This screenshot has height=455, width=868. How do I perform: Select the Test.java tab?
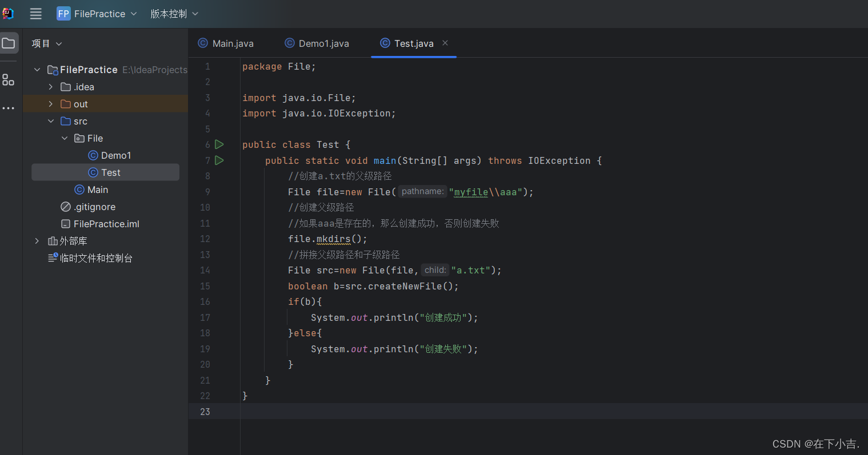click(x=414, y=43)
